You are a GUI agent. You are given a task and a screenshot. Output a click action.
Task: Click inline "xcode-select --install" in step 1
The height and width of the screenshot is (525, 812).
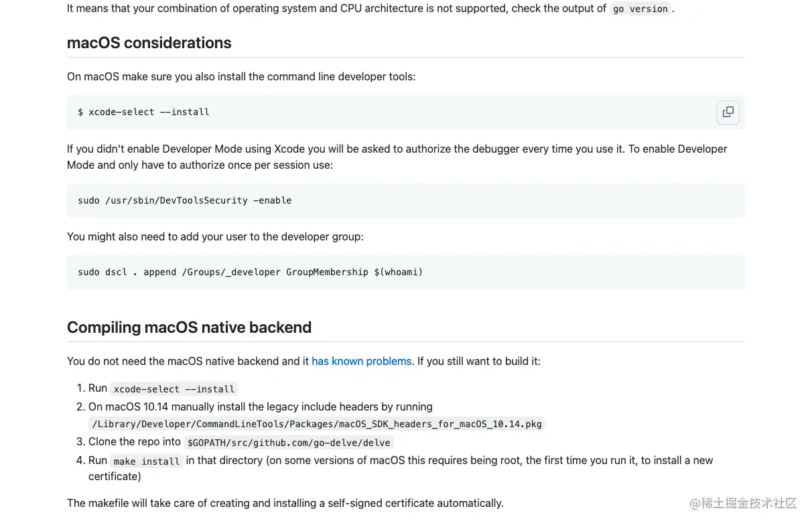point(174,389)
